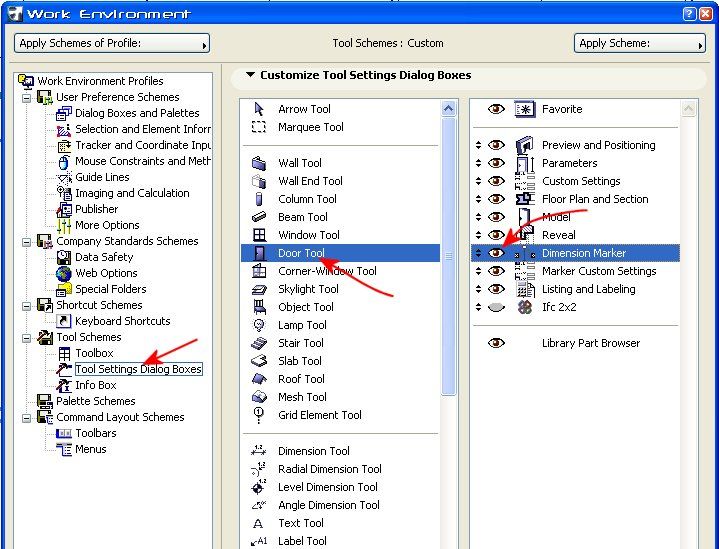Click the Listing and Labeling panel icon
The width and height of the screenshot is (719, 549).
(525, 289)
